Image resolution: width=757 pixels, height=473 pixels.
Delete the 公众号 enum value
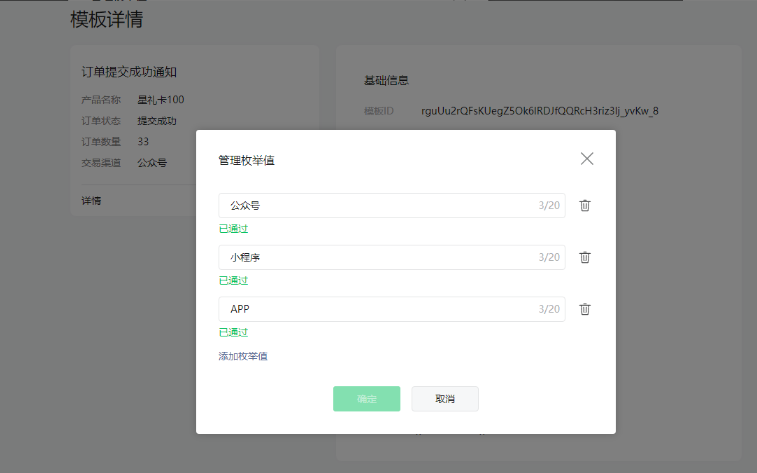(x=585, y=205)
